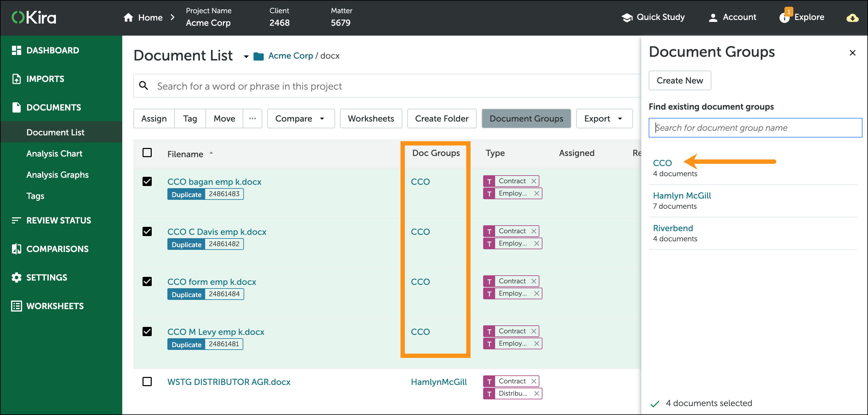Uncheck CCO bagan emp k.docx checkbox
This screenshot has width=868, height=415.
(147, 181)
